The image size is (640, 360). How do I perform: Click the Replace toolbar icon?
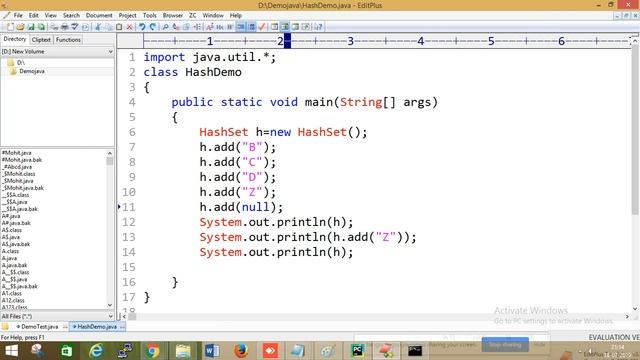[x=176, y=27]
